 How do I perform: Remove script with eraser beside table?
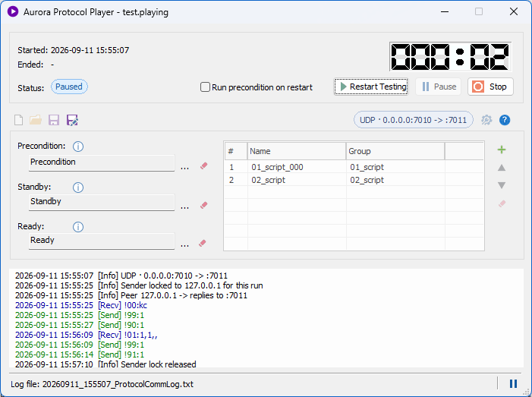pos(502,203)
